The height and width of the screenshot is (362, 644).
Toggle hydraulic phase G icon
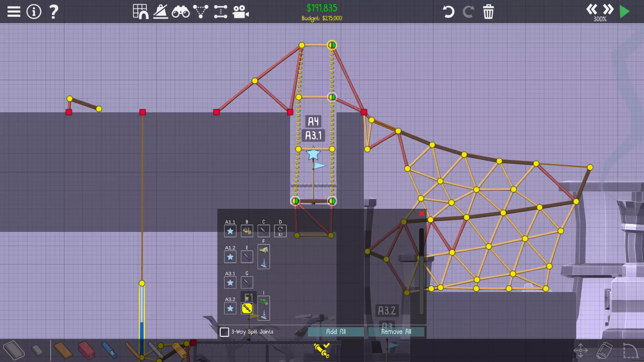247,283
